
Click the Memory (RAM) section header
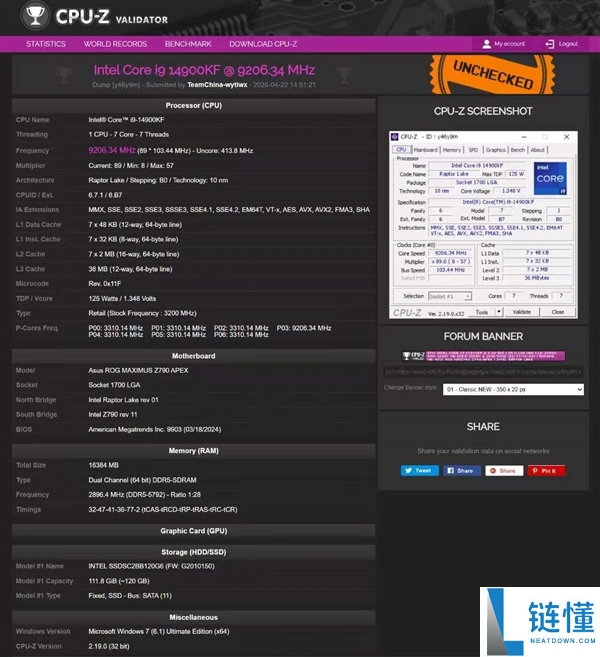(x=194, y=451)
